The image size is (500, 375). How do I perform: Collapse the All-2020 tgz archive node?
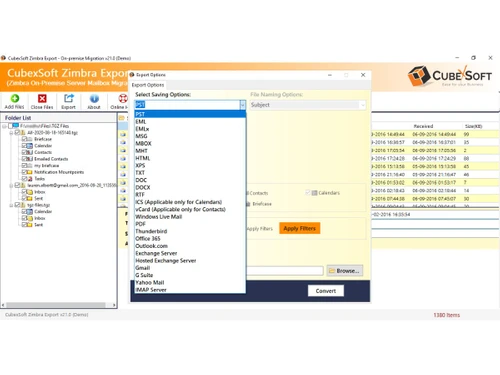click(11, 133)
